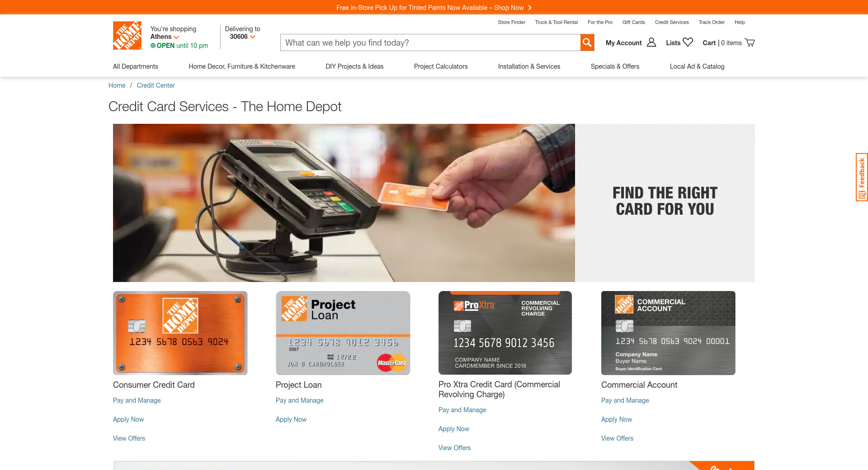Image resolution: width=868 pixels, height=470 pixels.
Task: Open the Feedback side tab
Action: click(x=862, y=177)
